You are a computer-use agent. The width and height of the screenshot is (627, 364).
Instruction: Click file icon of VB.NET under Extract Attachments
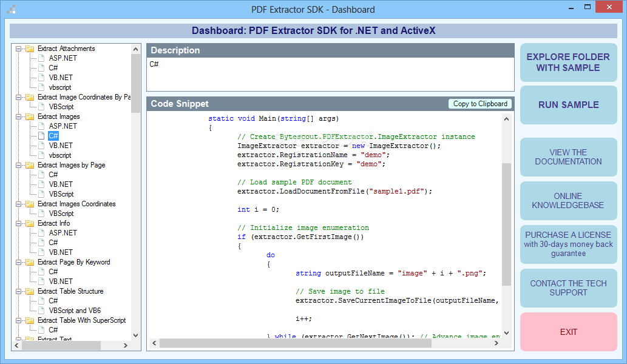pyautogui.click(x=41, y=78)
